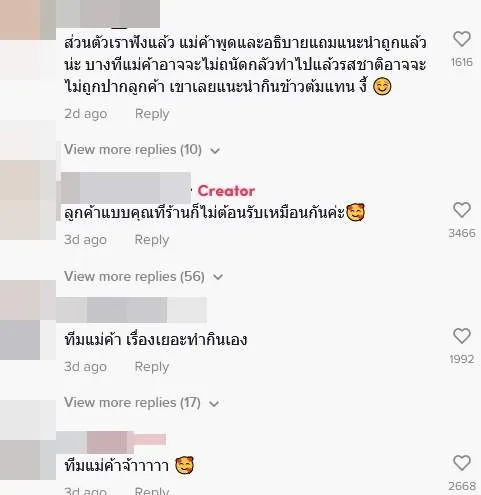The height and width of the screenshot is (495, 481).
Task: Like the Creator's comment with 3466 likes
Action: point(462,210)
